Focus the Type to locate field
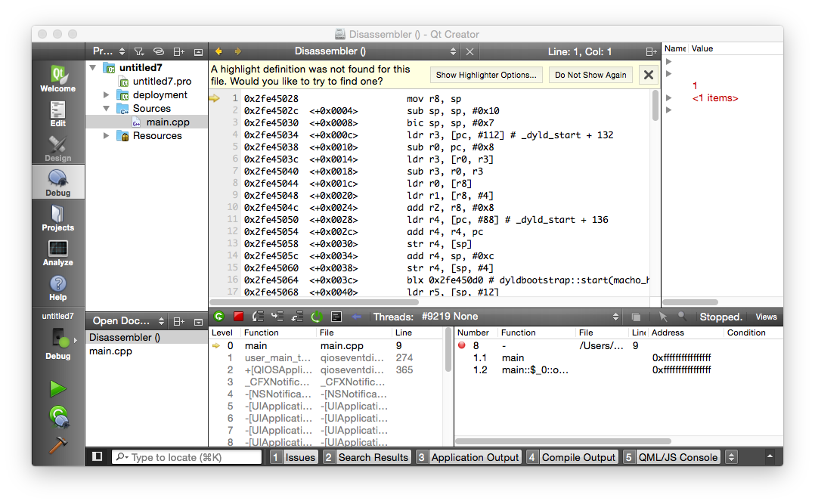Viewport: 815px width, 504px height. click(187, 457)
